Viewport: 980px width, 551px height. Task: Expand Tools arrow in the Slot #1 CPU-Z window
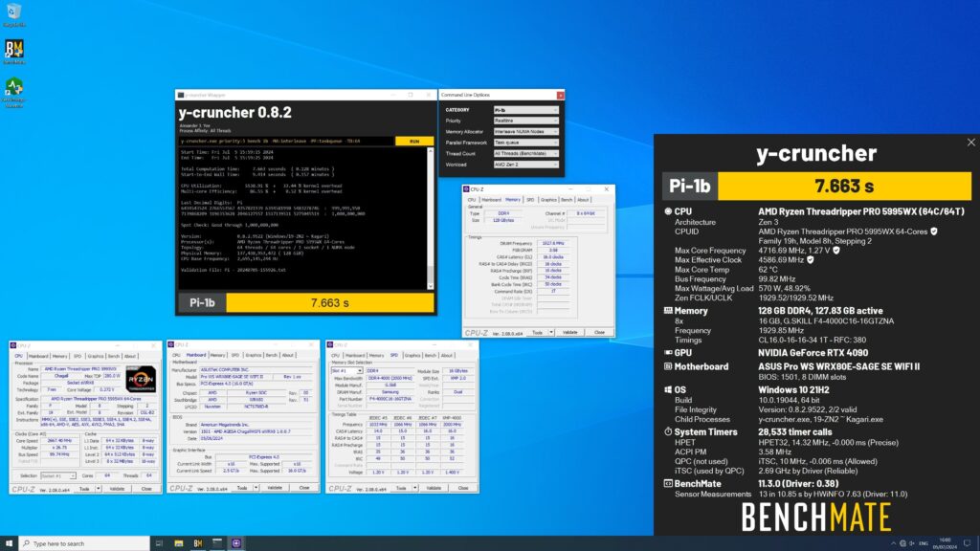click(x=414, y=488)
